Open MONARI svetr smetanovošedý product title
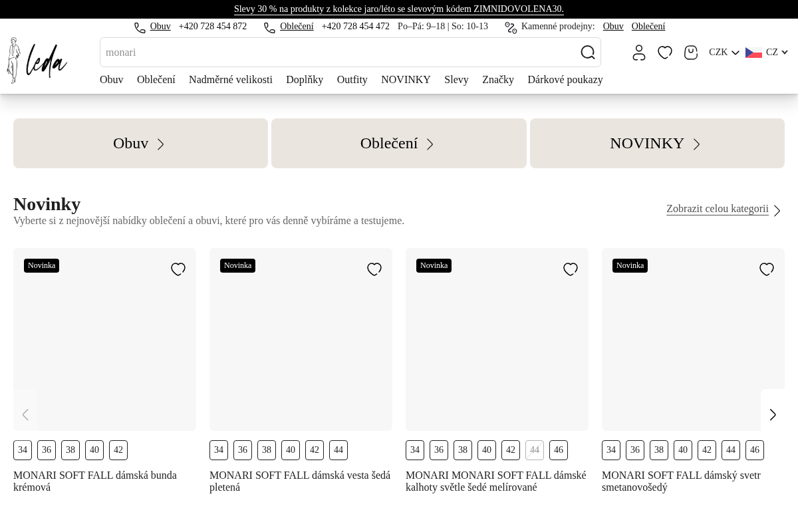The width and height of the screenshot is (798, 532). (681, 481)
